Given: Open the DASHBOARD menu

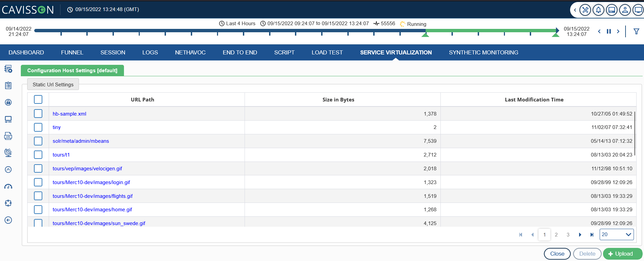Looking at the screenshot, I should click(x=26, y=52).
